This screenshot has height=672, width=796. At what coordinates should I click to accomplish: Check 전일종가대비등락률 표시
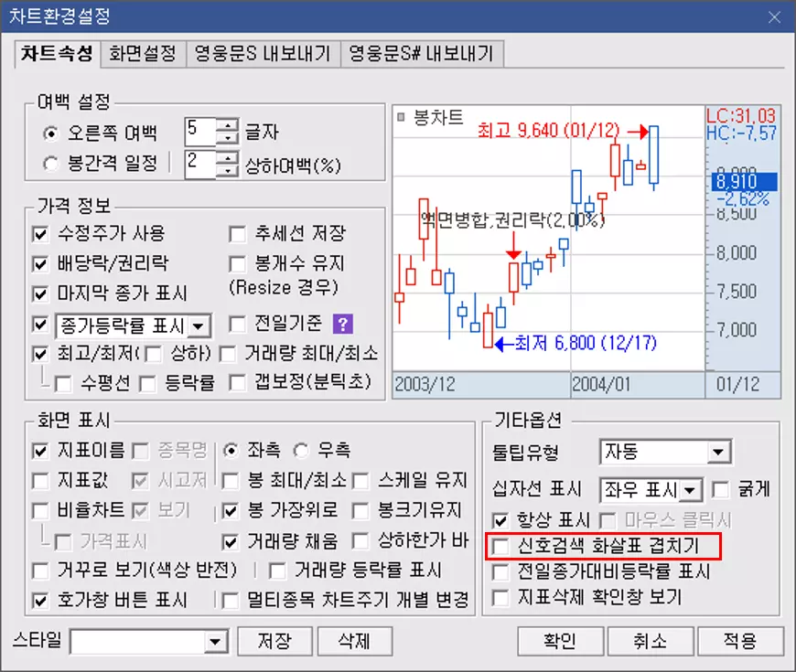(500, 572)
